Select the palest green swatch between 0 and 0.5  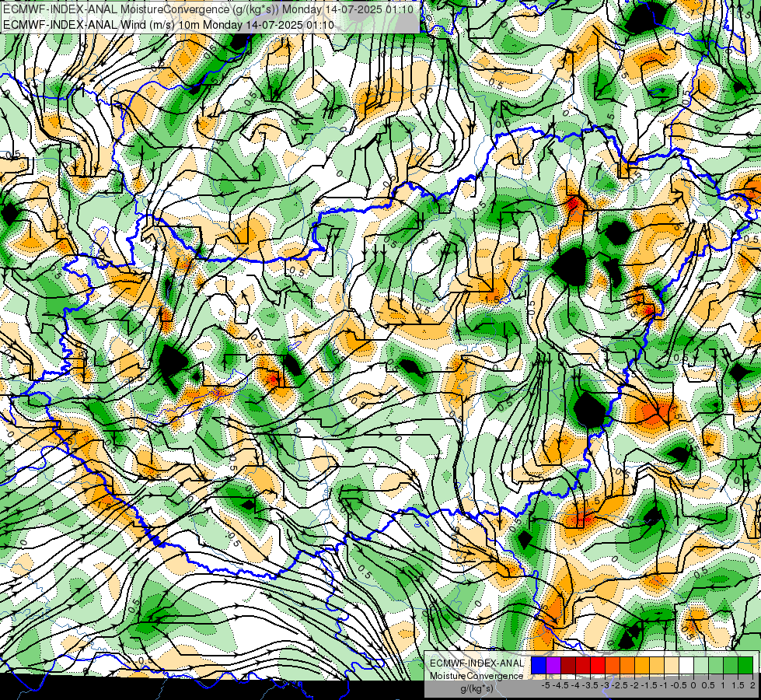[701, 665]
